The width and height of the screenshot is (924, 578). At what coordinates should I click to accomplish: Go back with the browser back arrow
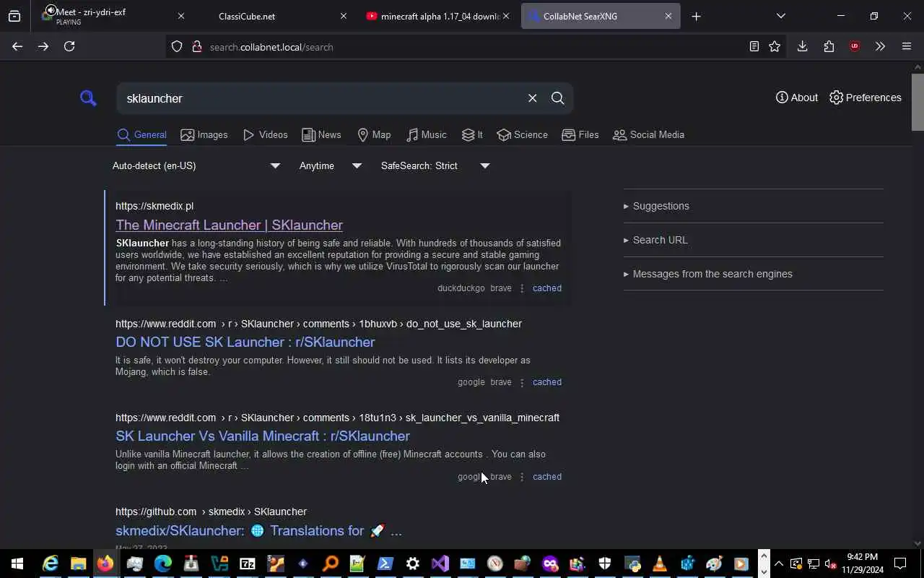tap(17, 46)
